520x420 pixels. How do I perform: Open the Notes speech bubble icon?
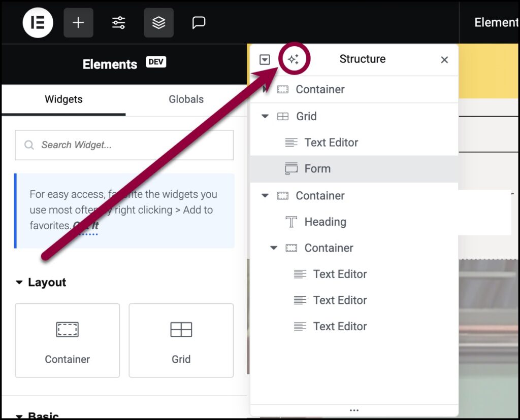point(199,23)
